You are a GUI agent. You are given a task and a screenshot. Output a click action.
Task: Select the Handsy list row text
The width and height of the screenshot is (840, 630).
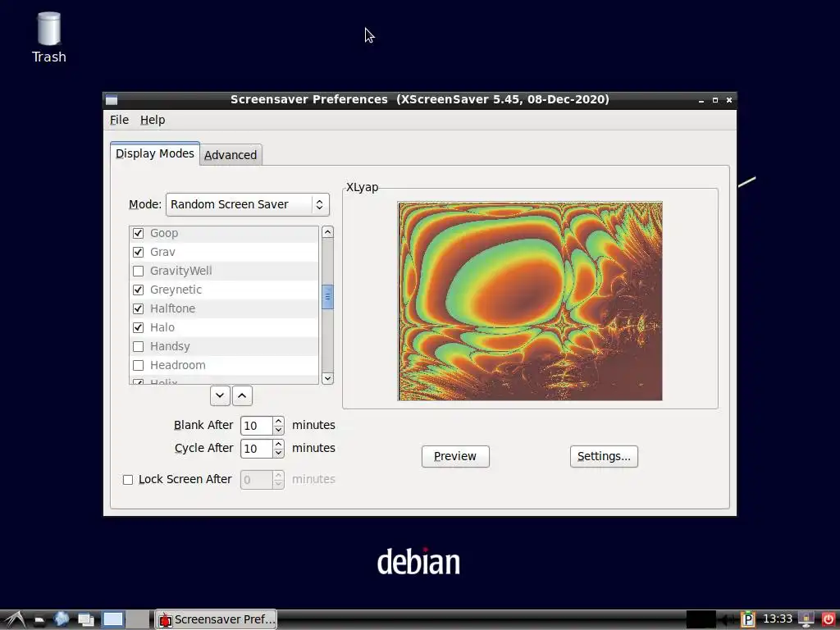[170, 347]
